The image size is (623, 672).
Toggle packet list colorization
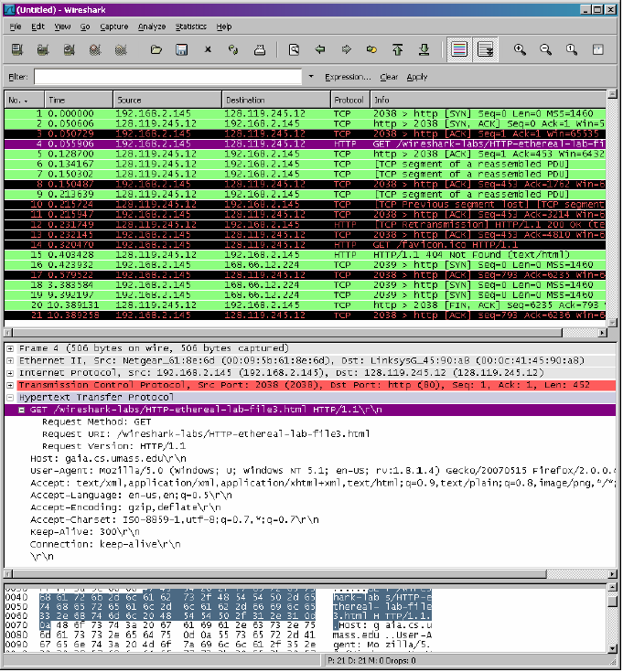tap(459, 49)
